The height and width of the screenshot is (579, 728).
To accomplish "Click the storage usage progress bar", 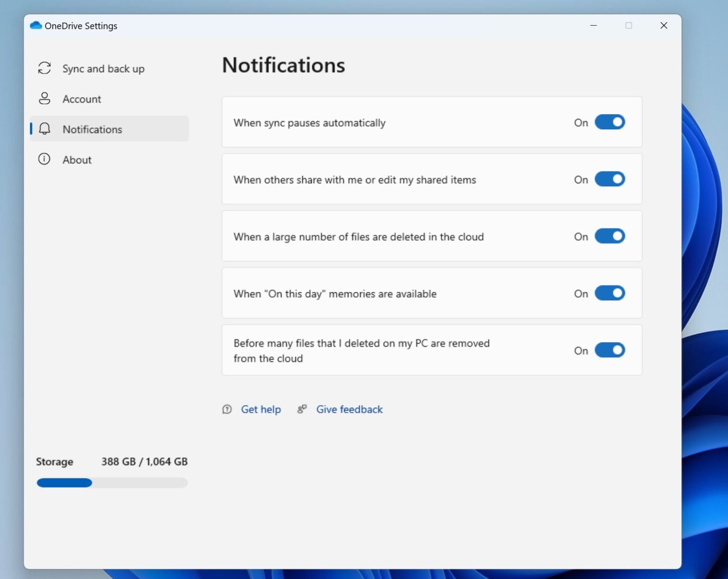I will pyautogui.click(x=112, y=482).
